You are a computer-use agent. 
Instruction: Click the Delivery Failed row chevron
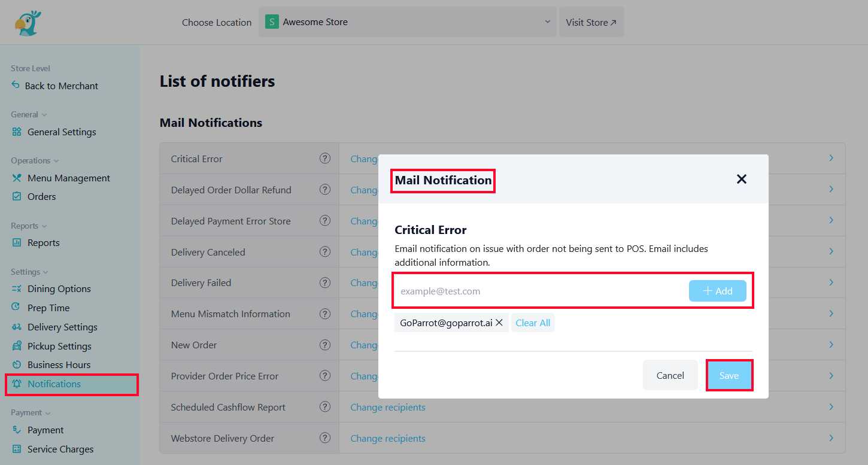point(831,282)
